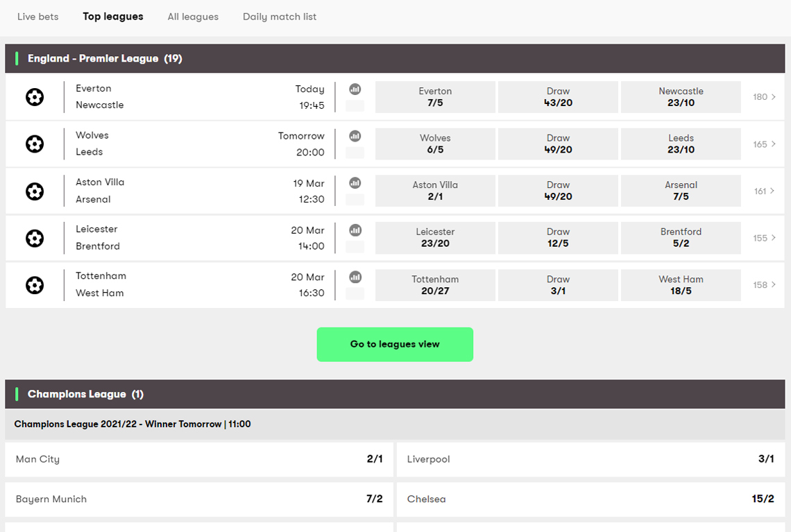Click the 20 Mar 16:30 kickoff time
791x532 pixels.
(x=307, y=285)
